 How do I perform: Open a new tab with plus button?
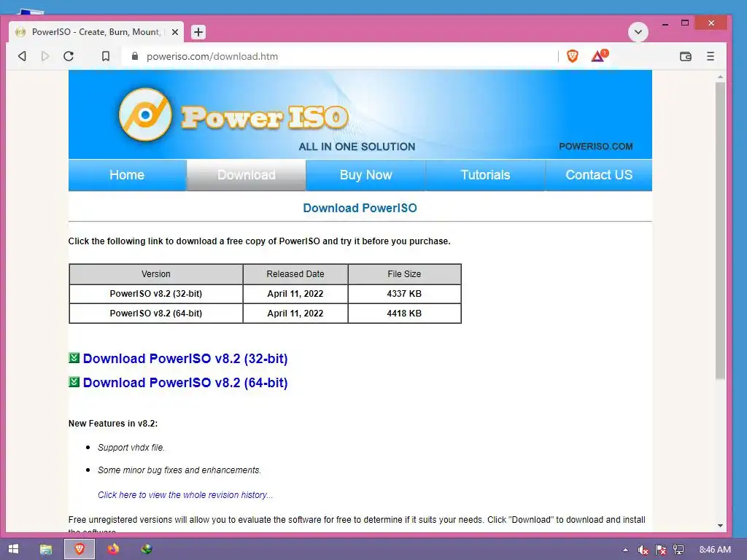198,32
